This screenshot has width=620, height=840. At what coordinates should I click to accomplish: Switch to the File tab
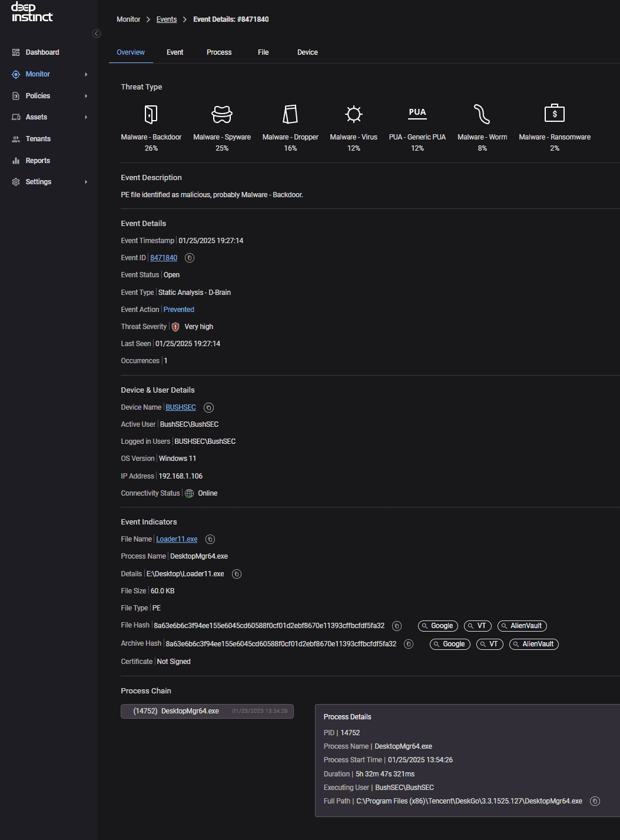263,52
